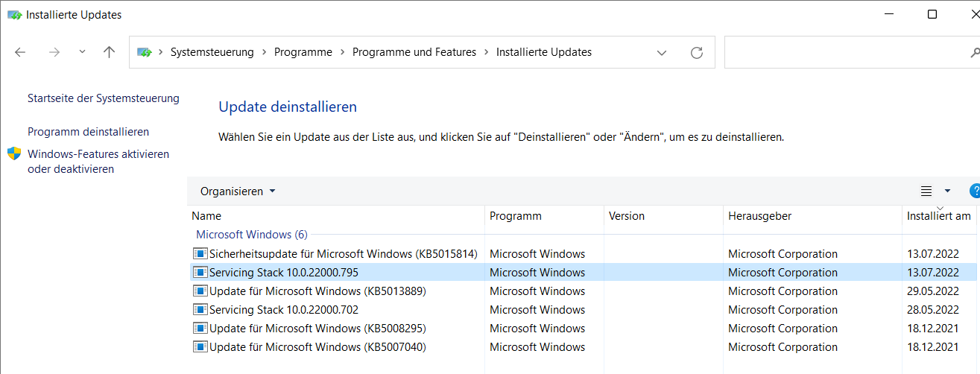This screenshot has height=374, width=980.
Task: Refresh the Installierte Updates view
Action: [697, 52]
